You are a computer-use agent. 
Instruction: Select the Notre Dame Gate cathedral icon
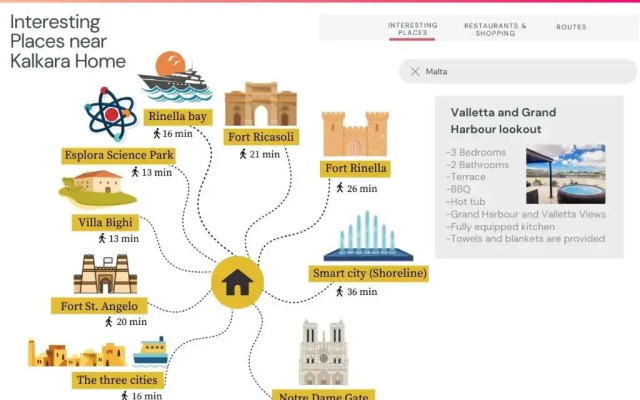tap(323, 354)
